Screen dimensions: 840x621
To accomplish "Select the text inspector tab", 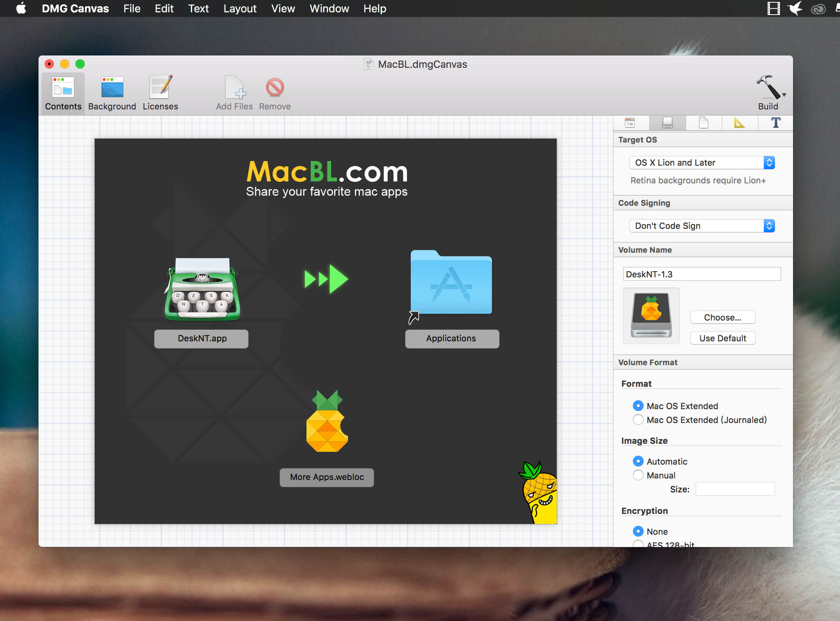I will point(775,123).
